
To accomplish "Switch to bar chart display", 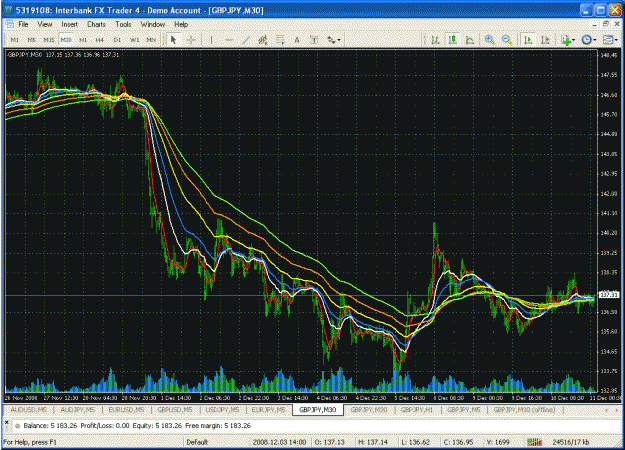I will [436, 40].
